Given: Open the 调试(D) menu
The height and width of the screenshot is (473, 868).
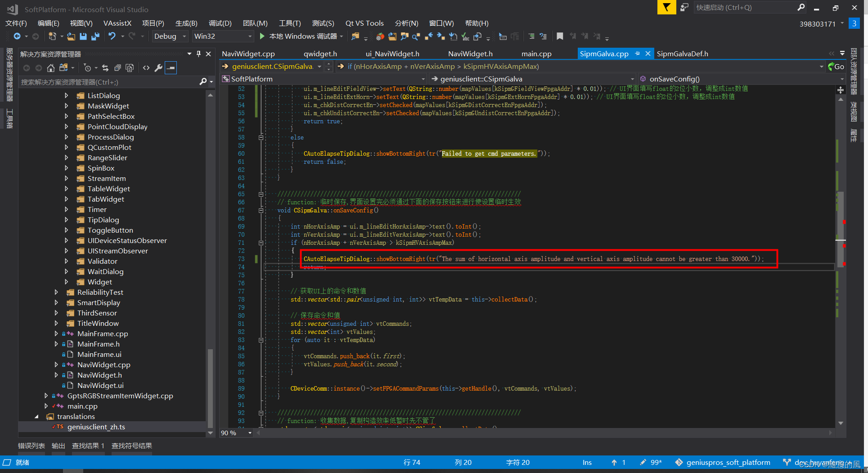Looking at the screenshot, I should 220,23.
